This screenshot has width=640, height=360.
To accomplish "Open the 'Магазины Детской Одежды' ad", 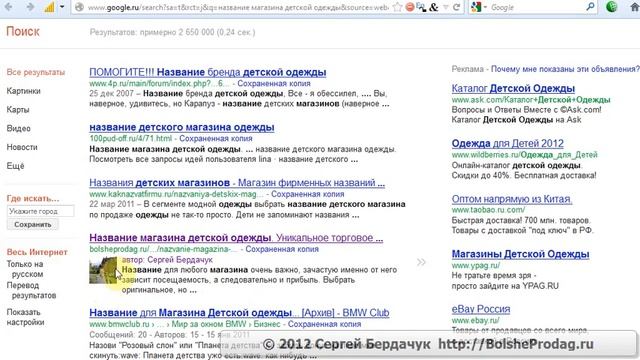I will [520, 254].
